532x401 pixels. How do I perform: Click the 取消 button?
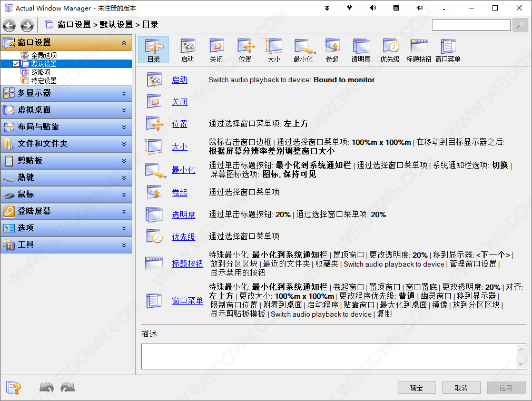pos(461,388)
